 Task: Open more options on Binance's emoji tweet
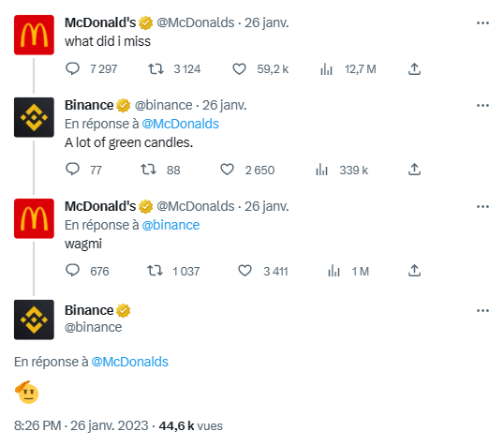[482, 311]
